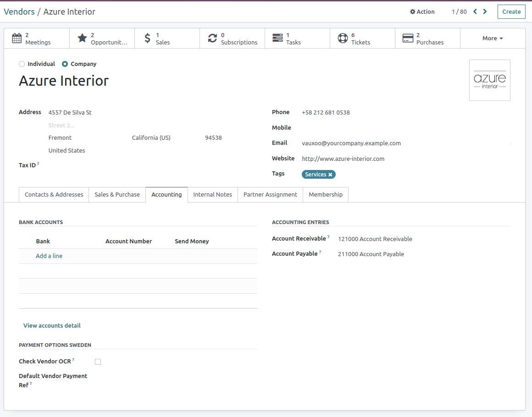Select the Company radio button

click(x=65, y=64)
